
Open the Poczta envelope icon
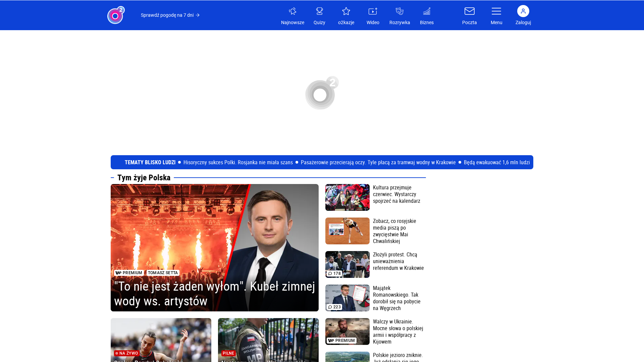(x=470, y=11)
